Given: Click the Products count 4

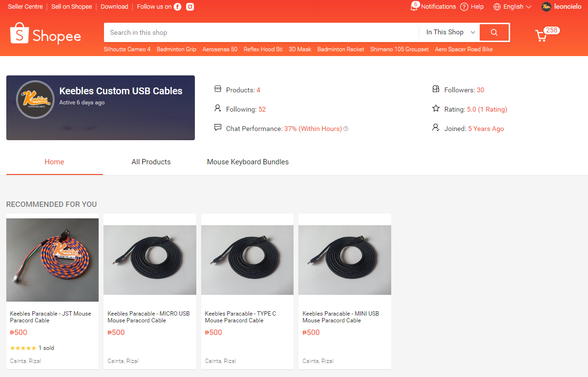Looking at the screenshot, I should click(258, 90).
